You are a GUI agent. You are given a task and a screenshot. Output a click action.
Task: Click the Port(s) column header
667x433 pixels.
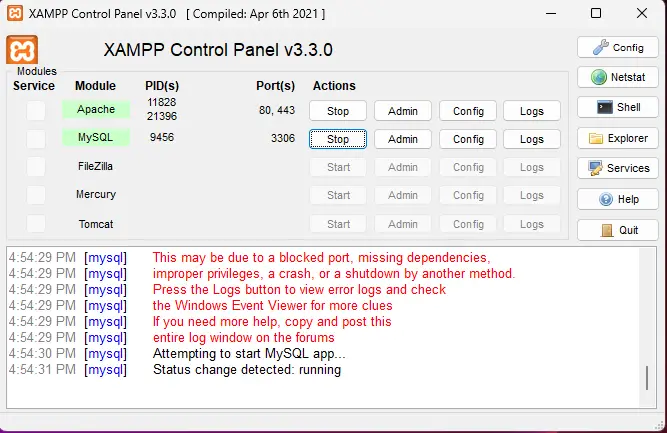[275, 85]
